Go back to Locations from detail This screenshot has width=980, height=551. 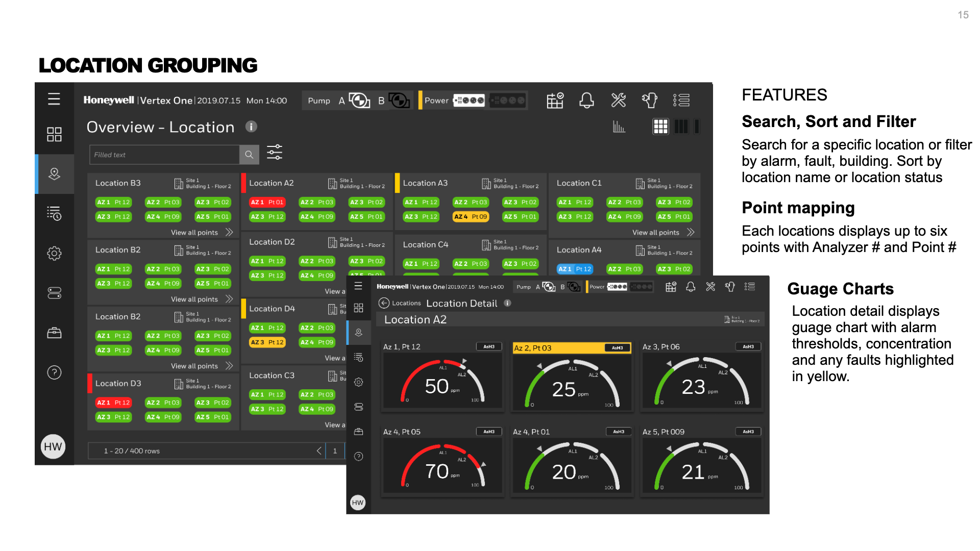[384, 303]
